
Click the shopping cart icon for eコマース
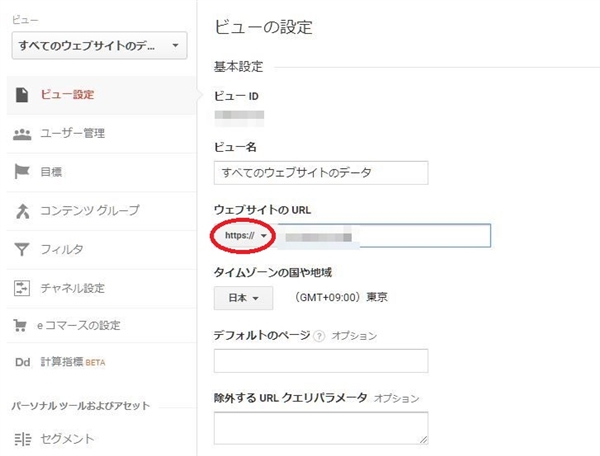pos(21,326)
